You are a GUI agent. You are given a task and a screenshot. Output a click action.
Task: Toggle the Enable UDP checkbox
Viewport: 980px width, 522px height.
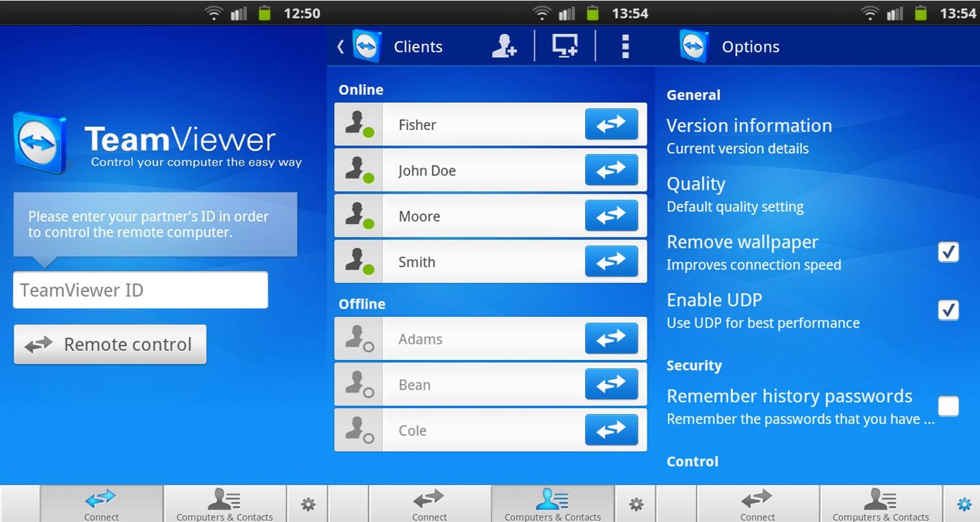coord(948,309)
